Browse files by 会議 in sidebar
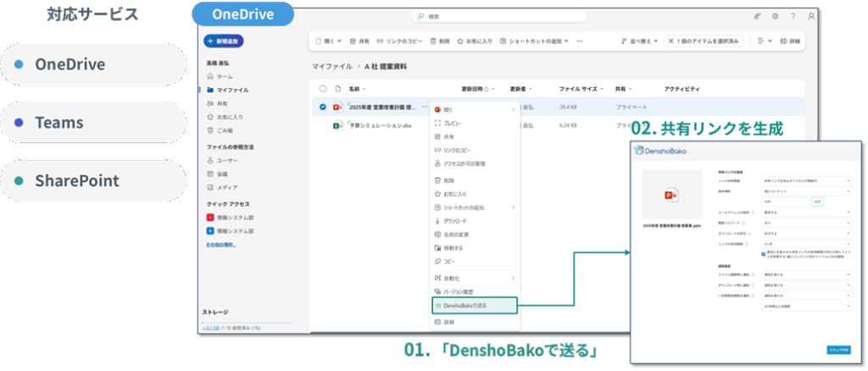 [216, 174]
